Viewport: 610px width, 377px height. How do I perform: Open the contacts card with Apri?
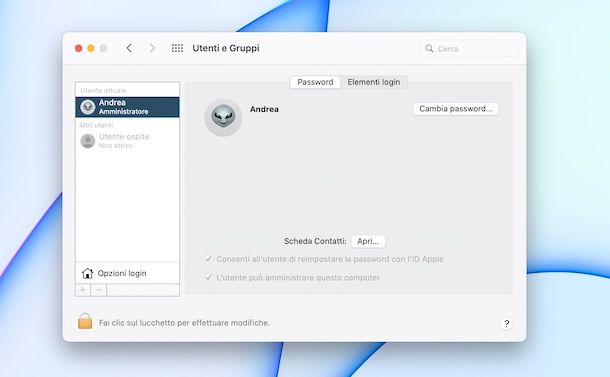pyautogui.click(x=368, y=241)
